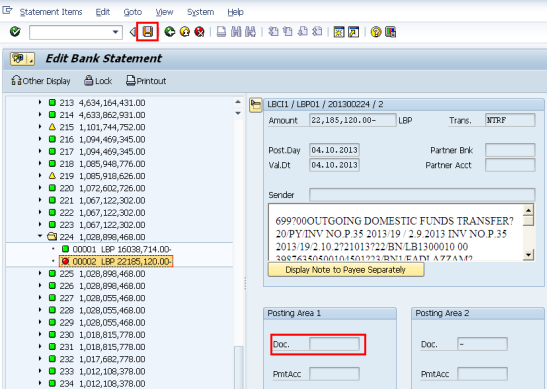Click the green checkmark Enter icon
547x389 pixels.
click(15, 32)
